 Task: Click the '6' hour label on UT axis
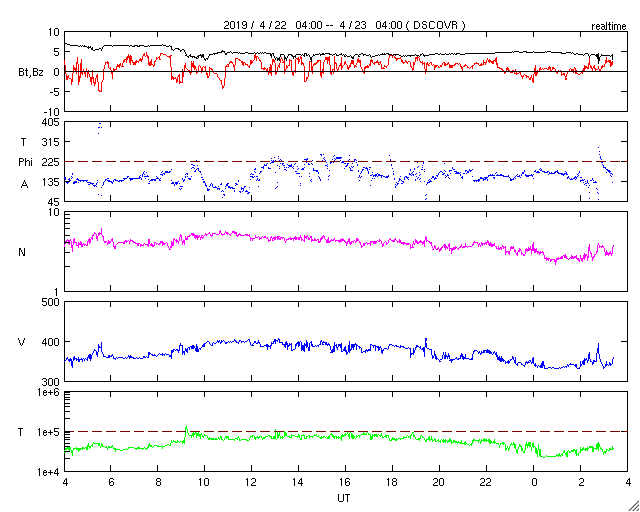click(x=111, y=483)
